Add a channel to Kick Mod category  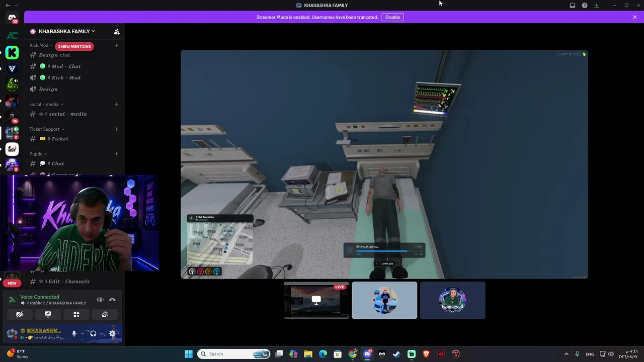116,45
